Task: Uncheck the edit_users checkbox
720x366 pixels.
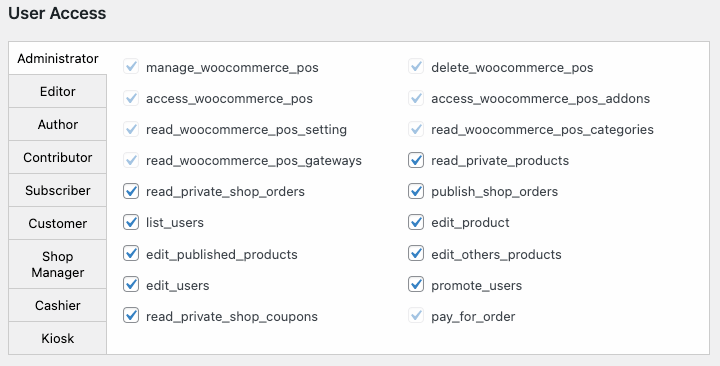Action: pyautogui.click(x=131, y=285)
